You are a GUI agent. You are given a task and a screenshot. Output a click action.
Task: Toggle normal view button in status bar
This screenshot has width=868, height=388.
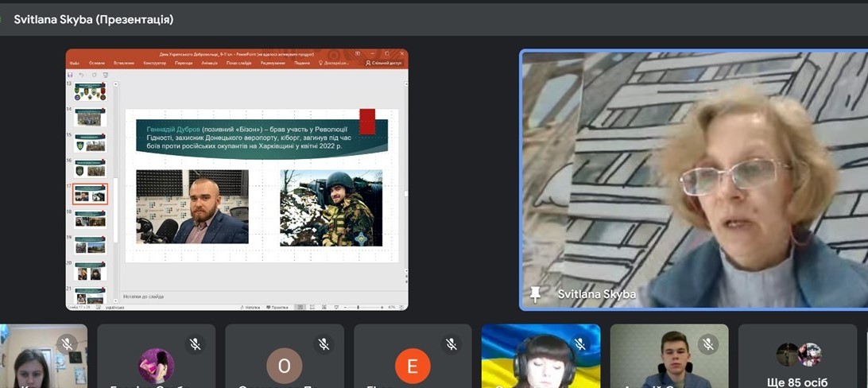300,307
